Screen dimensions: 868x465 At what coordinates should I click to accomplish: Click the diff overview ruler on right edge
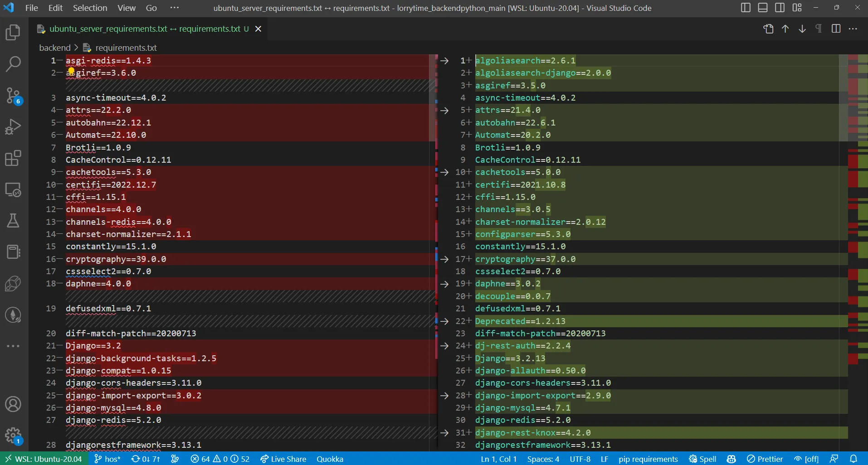858,252
